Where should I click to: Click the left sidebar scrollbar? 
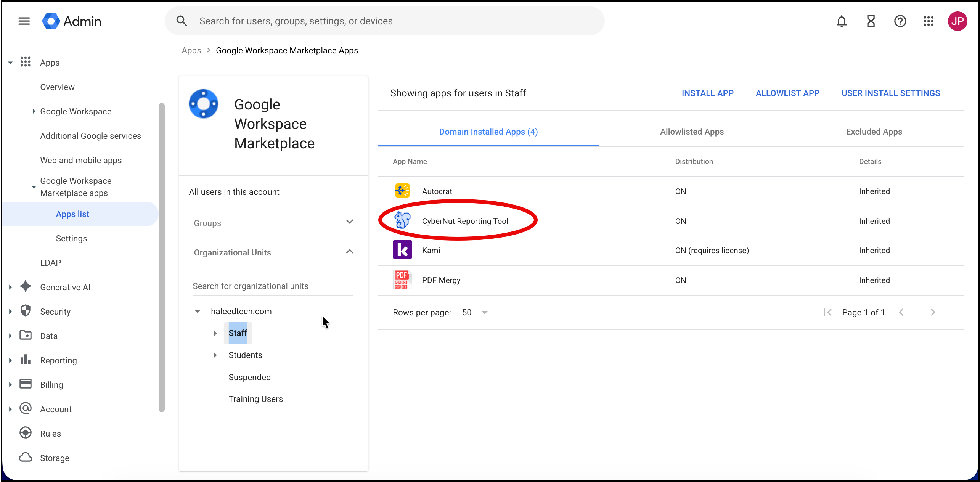coord(162,258)
